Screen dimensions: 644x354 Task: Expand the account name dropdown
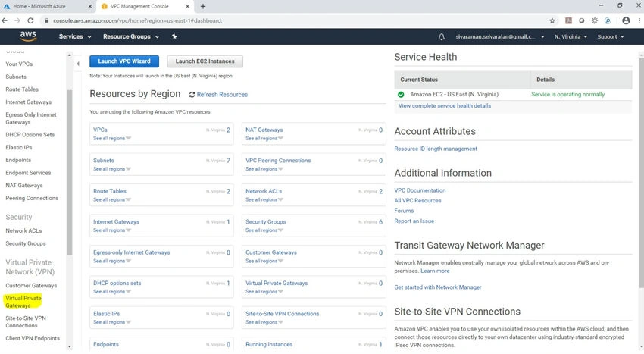tap(500, 36)
